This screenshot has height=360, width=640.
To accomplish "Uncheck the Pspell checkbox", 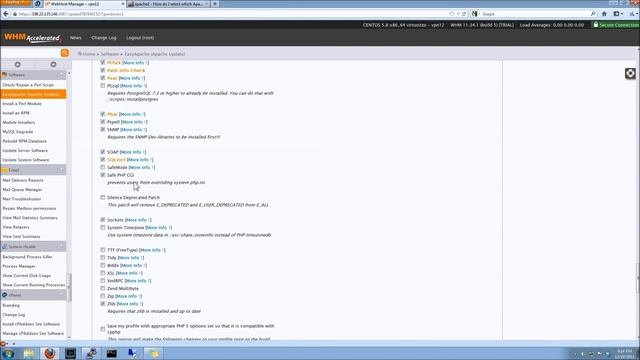I will pyautogui.click(x=103, y=122).
